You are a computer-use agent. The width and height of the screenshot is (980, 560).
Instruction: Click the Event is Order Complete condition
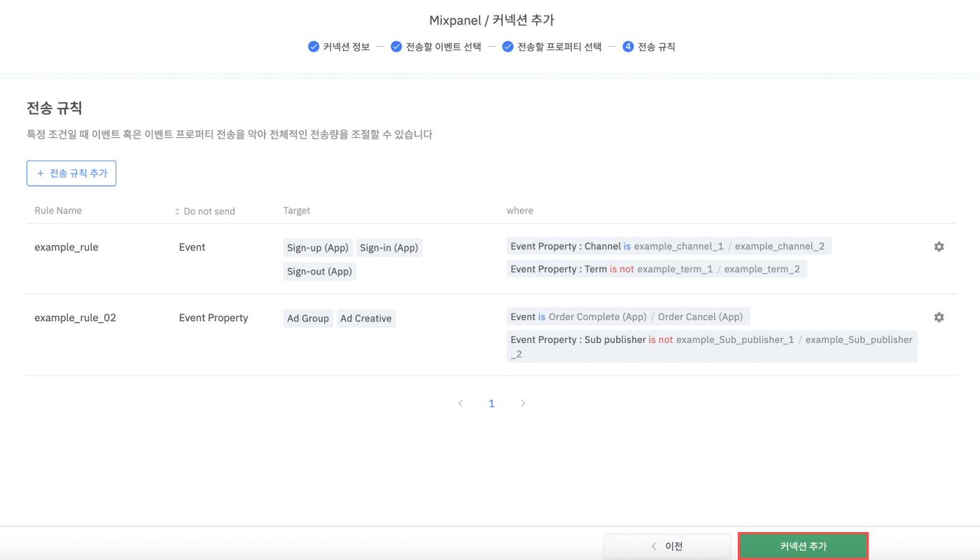coord(629,316)
